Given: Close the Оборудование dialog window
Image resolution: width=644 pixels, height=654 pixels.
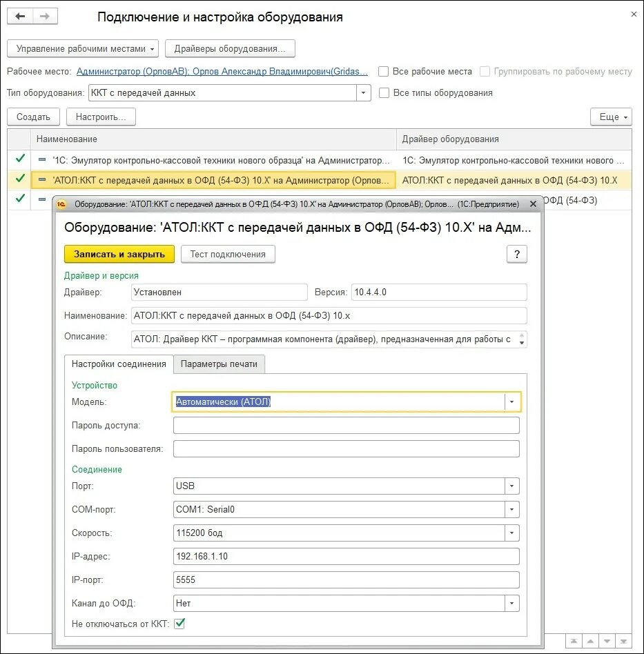Looking at the screenshot, I should (533, 204).
